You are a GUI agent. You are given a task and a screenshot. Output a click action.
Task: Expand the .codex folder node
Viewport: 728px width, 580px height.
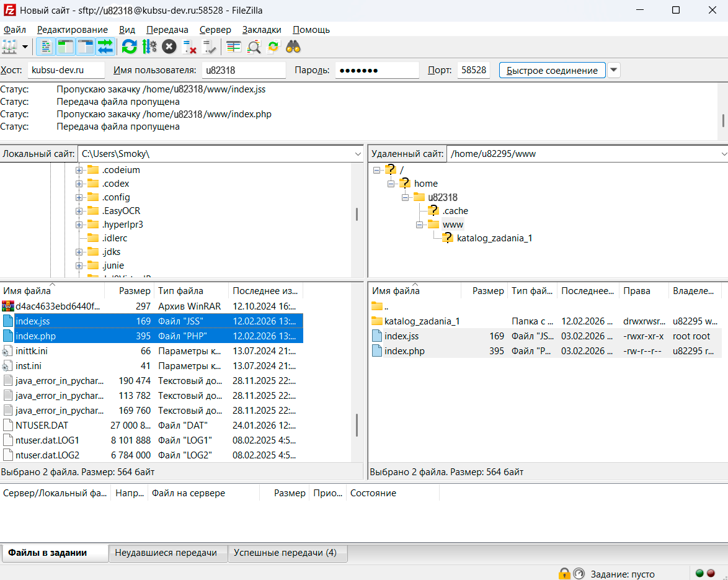click(79, 184)
